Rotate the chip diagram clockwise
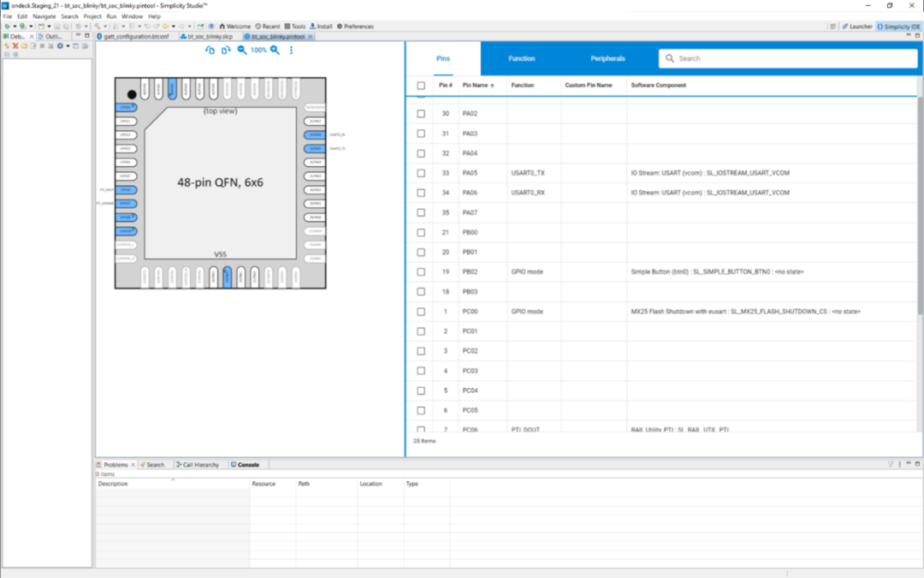Viewport: 924px width, 578px height. click(x=225, y=51)
